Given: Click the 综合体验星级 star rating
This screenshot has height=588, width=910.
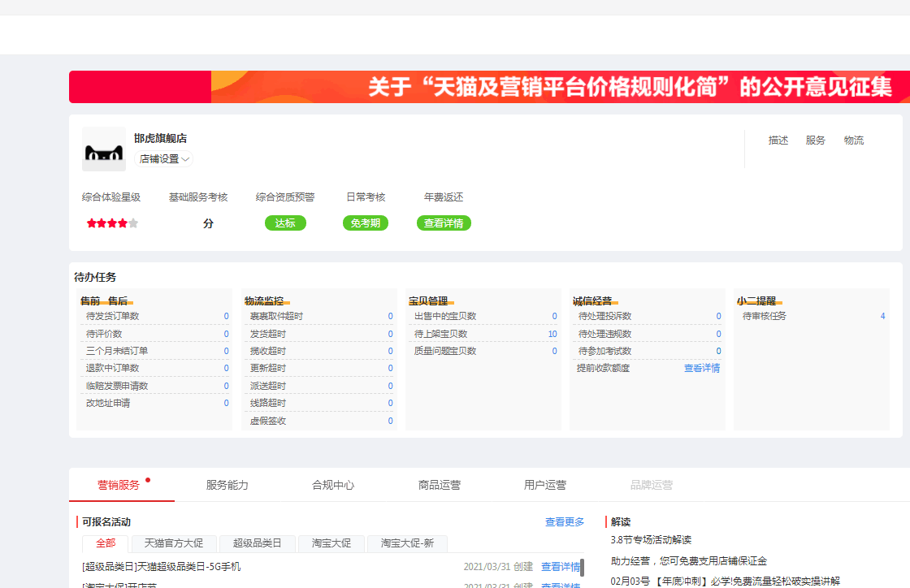Looking at the screenshot, I should [112, 223].
